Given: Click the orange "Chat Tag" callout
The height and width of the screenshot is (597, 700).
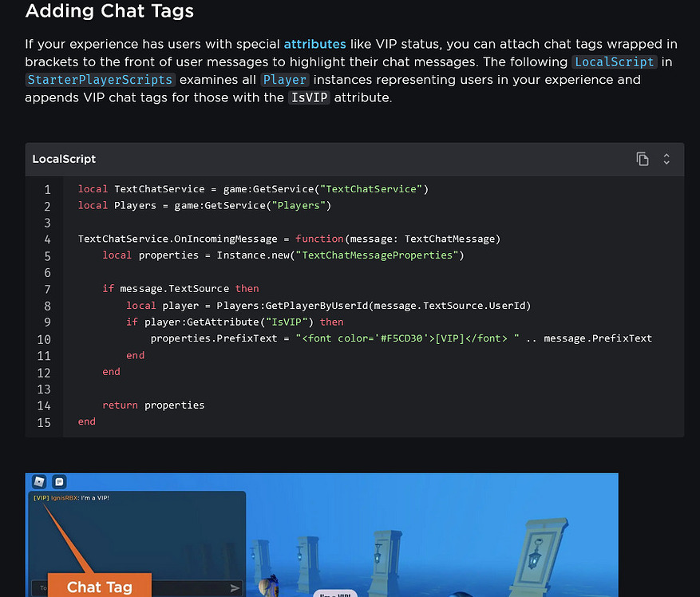Looking at the screenshot, I should pyautogui.click(x=99, y=587).
